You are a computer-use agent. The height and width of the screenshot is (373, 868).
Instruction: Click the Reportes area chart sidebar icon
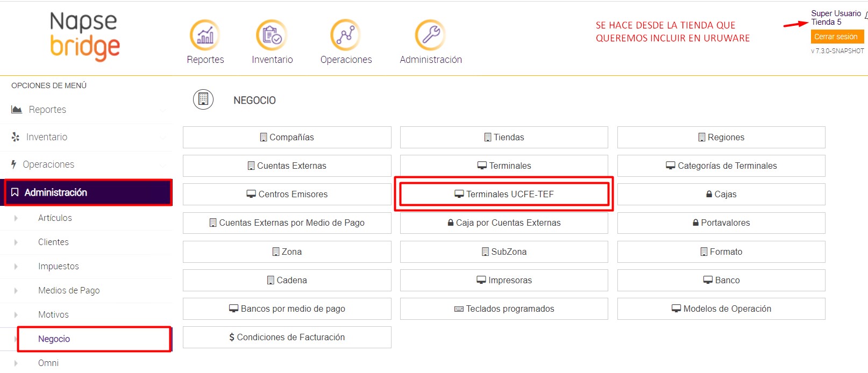coord(17,110)
